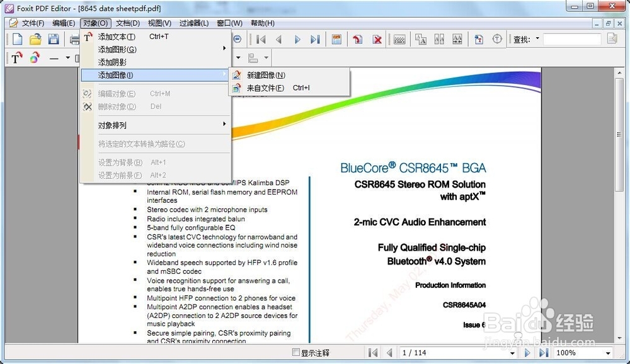The width and height of the screenshot is (630, 364).
Task: Go to last page using toolbar arrow
Action: (x=316, y=40)
